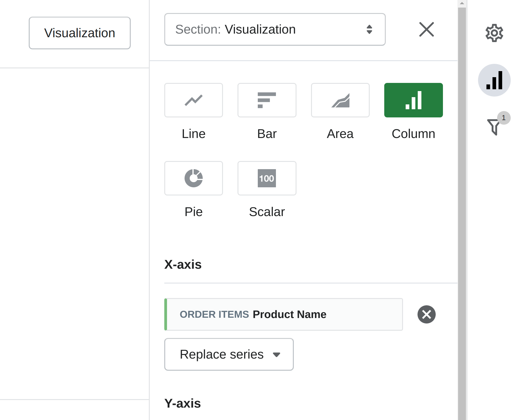Click the green Column chart swatch
The width and height of the screenshot is (521, 420).
tap(413, 100)
